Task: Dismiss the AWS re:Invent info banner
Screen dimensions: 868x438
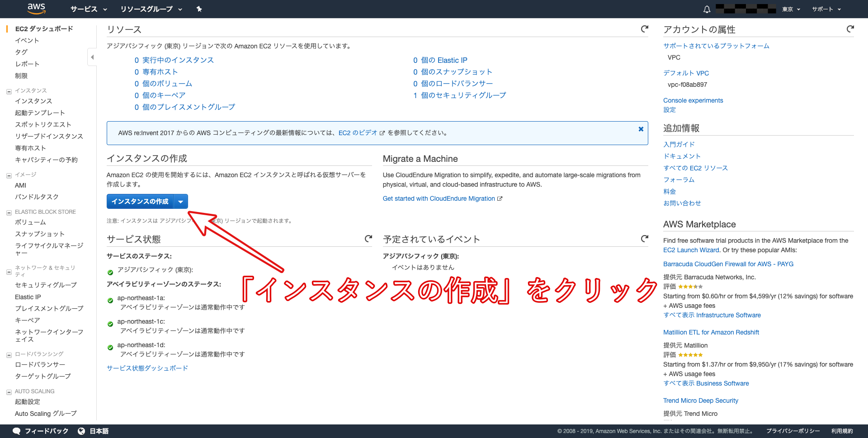Action: [x=641, y=129]
